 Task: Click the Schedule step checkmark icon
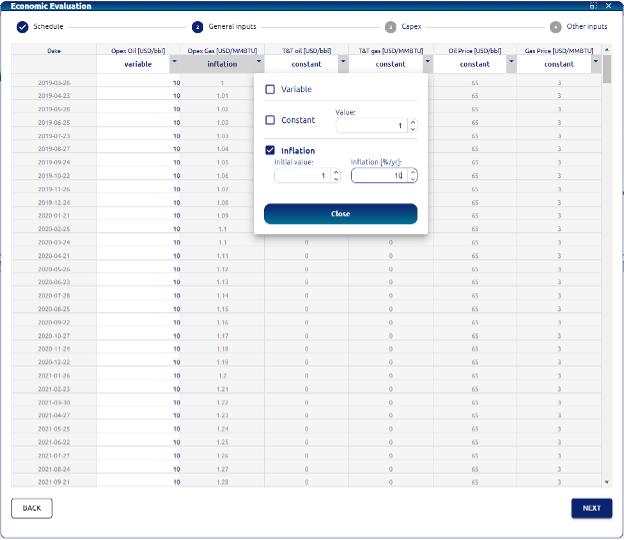[22, 27]
